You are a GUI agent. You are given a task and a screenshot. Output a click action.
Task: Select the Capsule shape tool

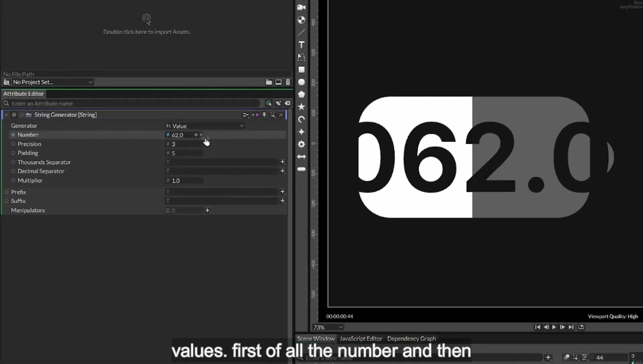[301, 169]
